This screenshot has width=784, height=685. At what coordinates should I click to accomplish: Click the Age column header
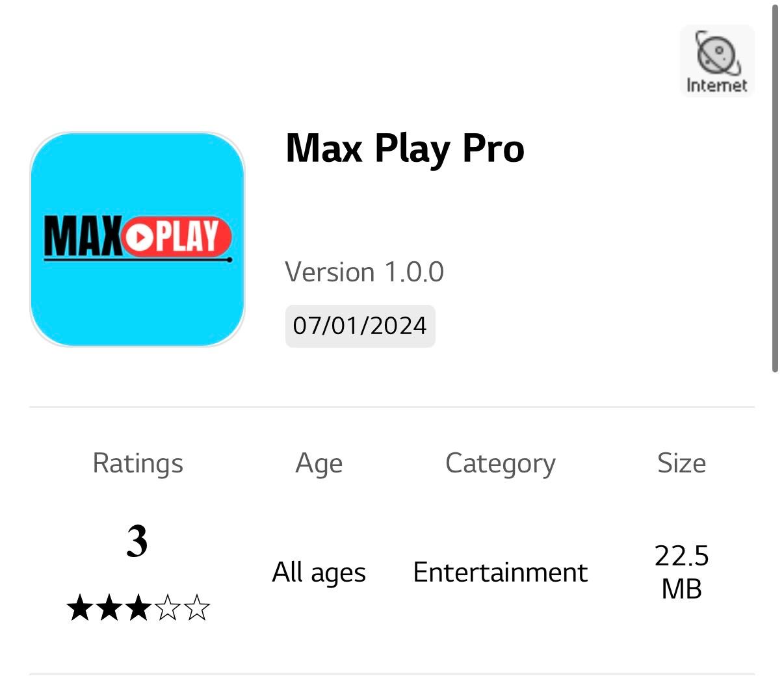[x=319, y=463]
